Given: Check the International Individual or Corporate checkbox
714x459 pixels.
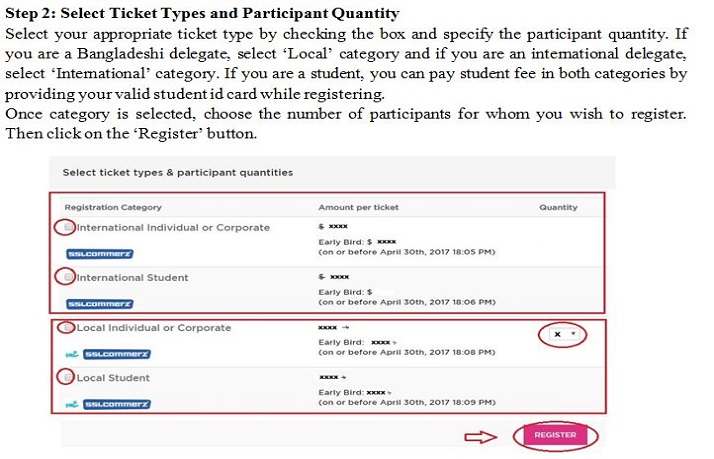Looking at the screenshot, I should click(68, 228).
